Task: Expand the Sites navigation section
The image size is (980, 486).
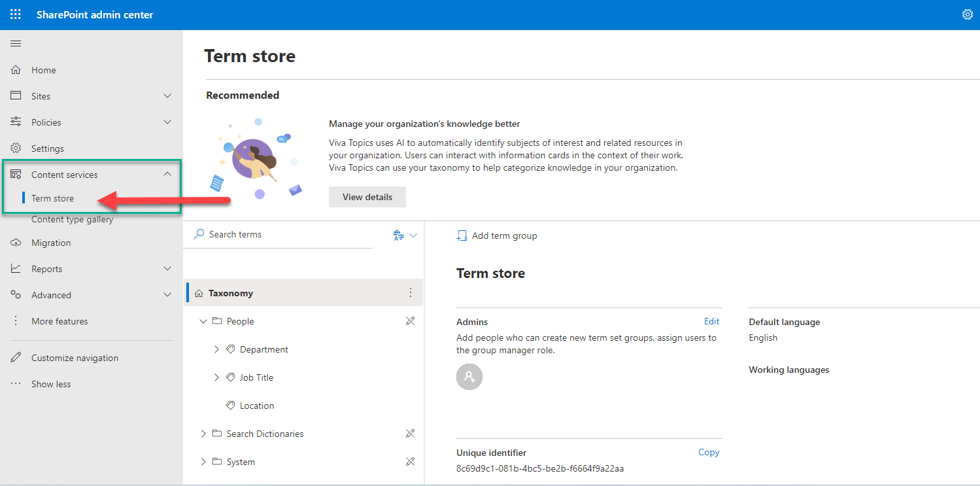Action: (x=167, y=96)
